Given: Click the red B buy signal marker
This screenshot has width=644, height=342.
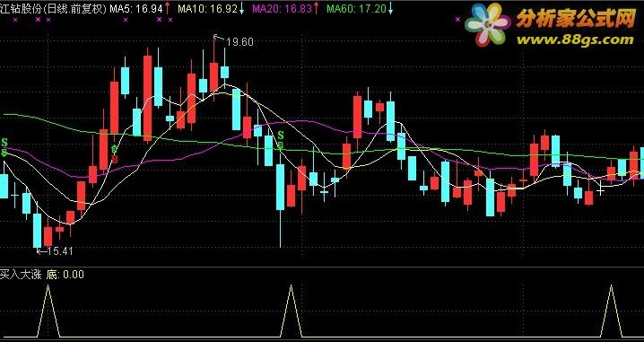Looking at the screenshot, I should [x=115, y=159].
